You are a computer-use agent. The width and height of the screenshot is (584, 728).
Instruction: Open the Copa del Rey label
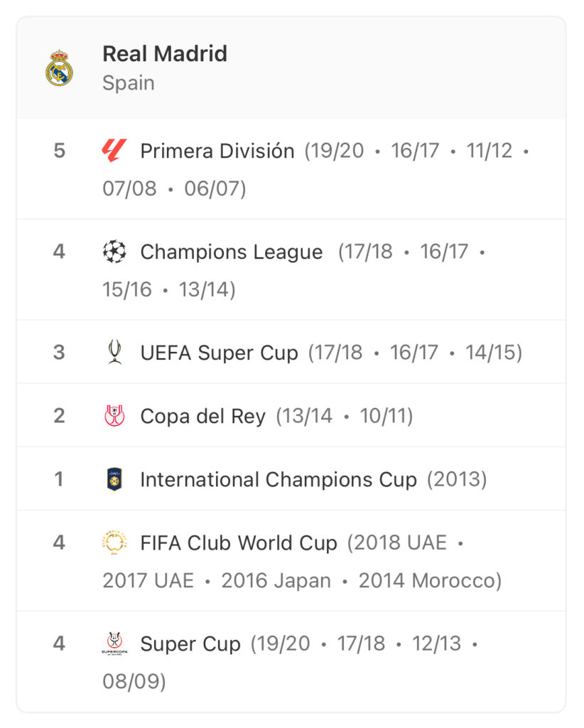point(202,417)
